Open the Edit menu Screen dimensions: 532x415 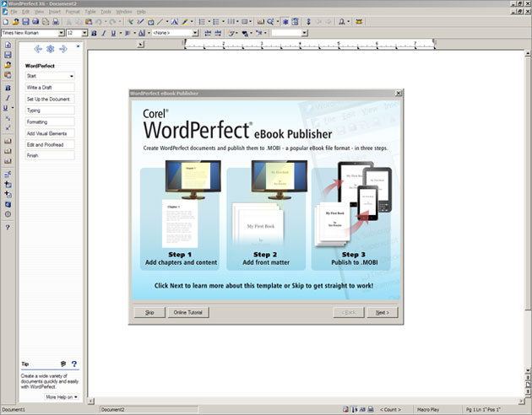(26, 12)
